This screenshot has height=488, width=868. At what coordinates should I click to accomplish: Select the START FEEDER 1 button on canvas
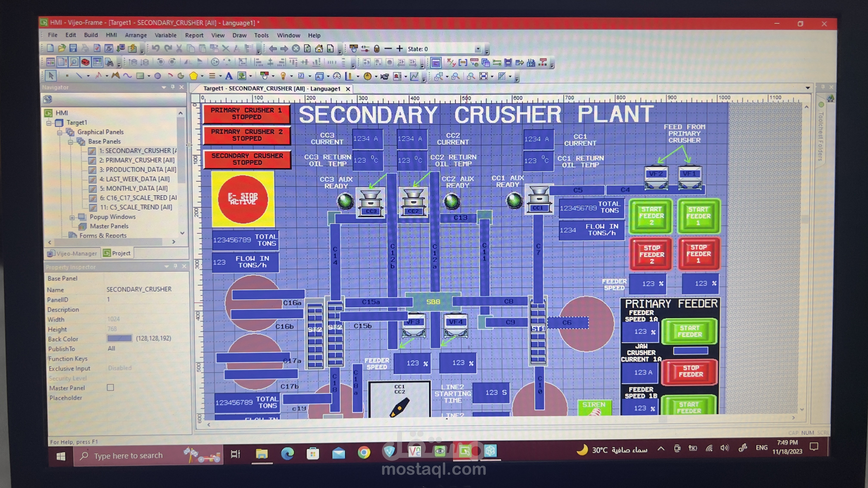coord(699,216)
